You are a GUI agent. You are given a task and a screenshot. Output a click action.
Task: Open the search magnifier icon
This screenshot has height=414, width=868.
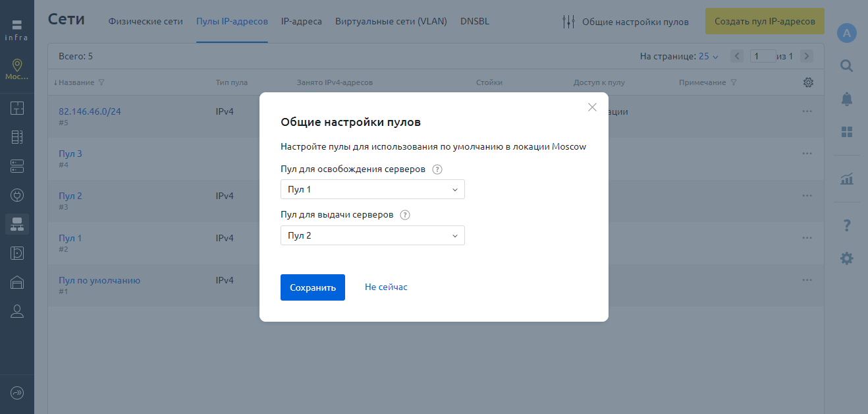847,66
